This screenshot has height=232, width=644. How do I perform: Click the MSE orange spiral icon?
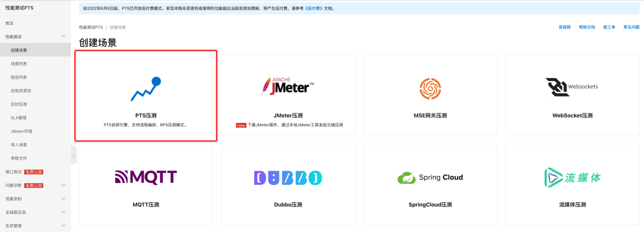coord(430,88)
